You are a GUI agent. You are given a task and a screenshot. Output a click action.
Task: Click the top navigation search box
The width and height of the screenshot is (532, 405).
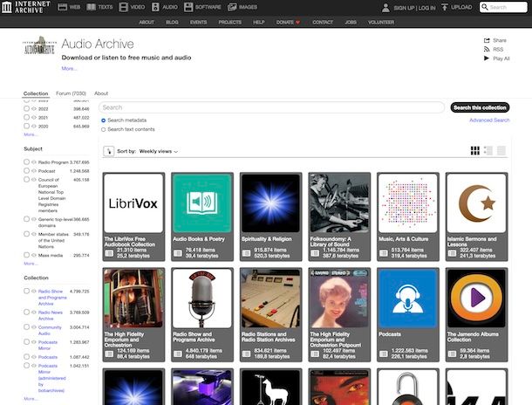pyautogui.click(x=503, y=7)
